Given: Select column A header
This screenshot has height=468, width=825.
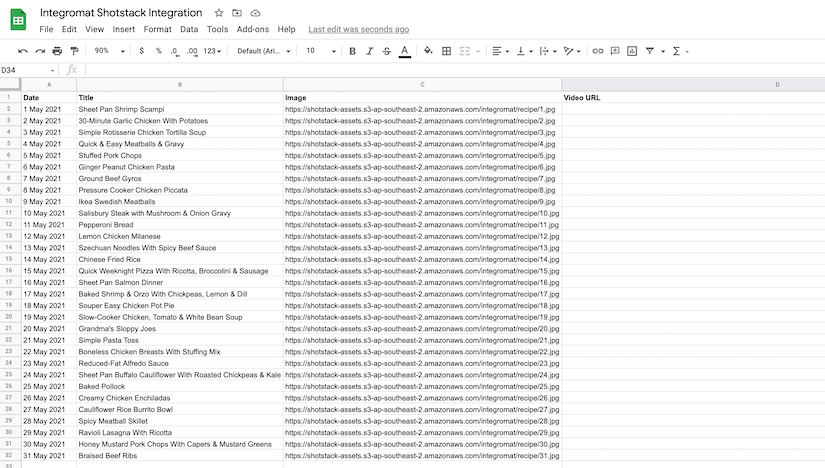Looking at the screenshot, I should [x=49, y=84].
